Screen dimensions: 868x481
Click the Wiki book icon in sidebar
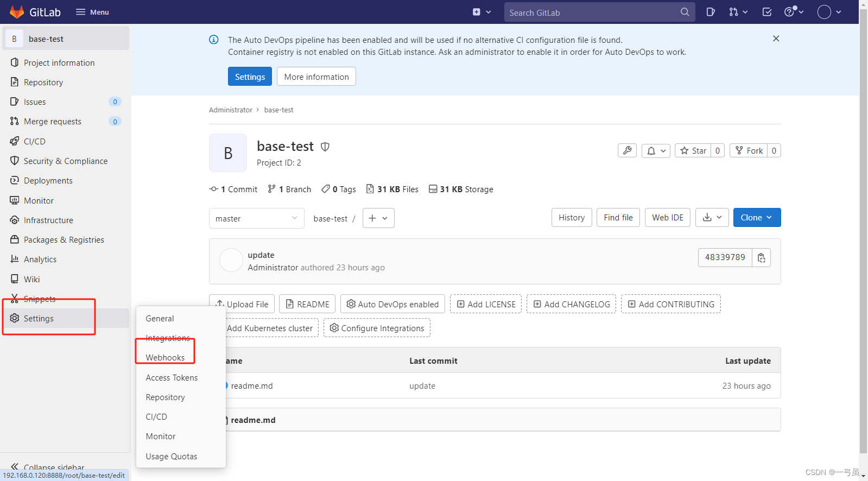15,279
